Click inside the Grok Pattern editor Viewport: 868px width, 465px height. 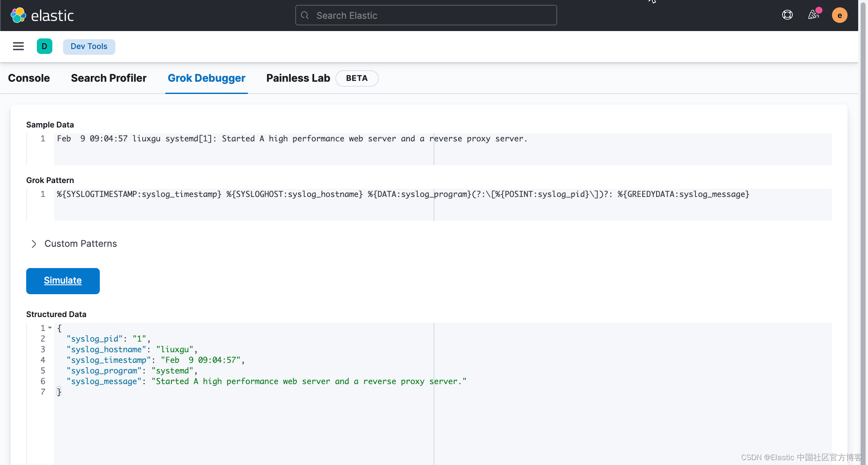tap(442, 204)
